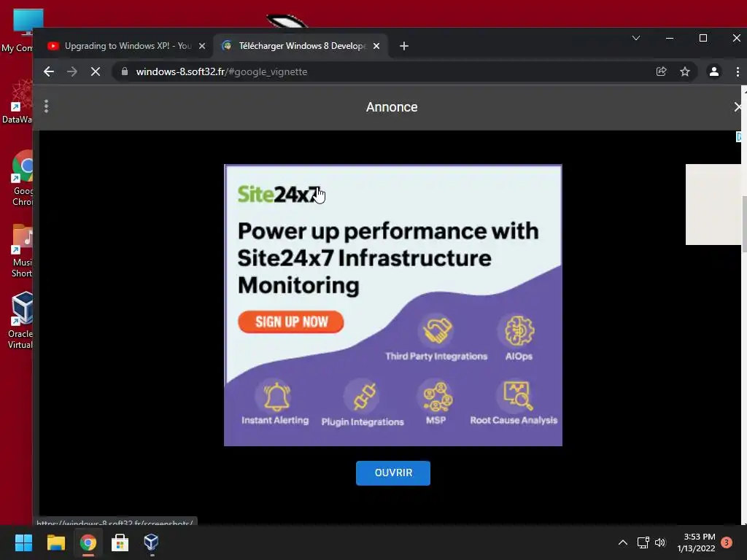Click the lock icon in the address bar
Image resolution: width=747 pixels, height=560 pixels.
pos(125,71)
